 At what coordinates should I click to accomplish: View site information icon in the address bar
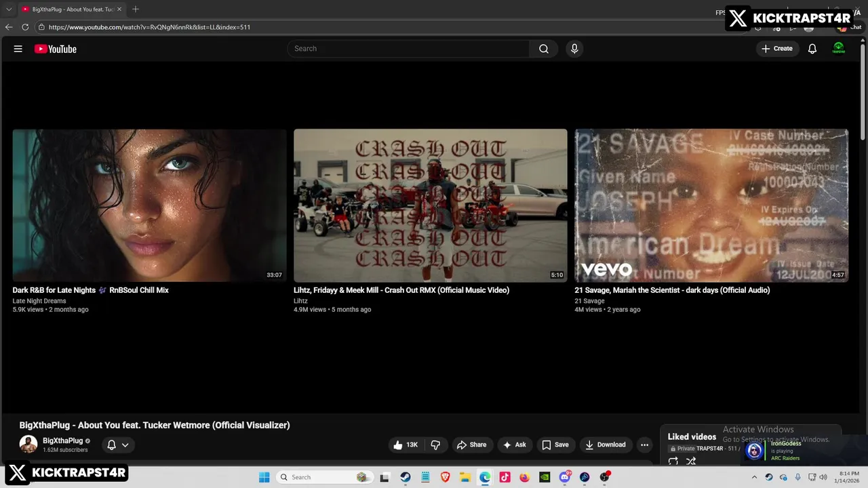(x=41, y=27)
